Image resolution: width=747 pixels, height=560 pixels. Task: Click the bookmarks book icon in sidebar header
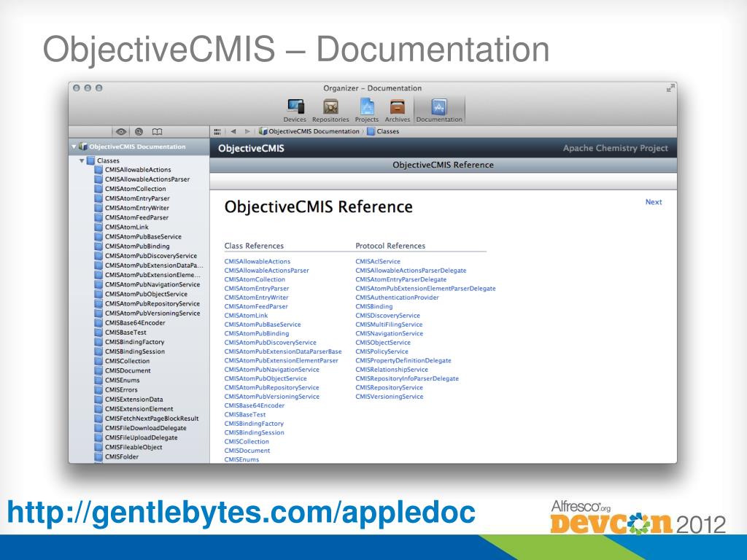pyautogui.click(x=158, y=132)
